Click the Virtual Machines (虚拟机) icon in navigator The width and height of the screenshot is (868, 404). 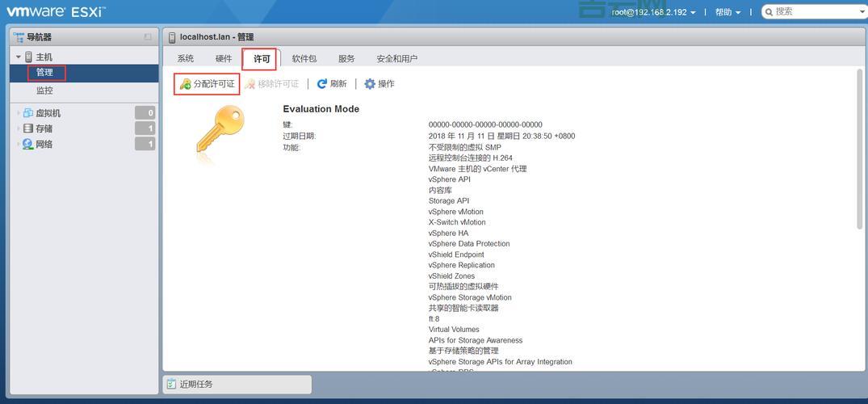coord(28,113)
